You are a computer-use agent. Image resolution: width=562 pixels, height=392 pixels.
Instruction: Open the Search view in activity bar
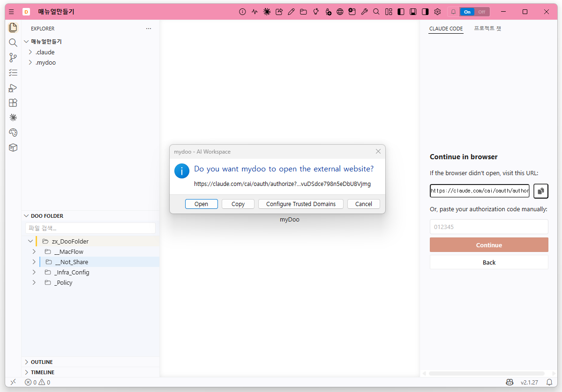click(x=13, y=43)
